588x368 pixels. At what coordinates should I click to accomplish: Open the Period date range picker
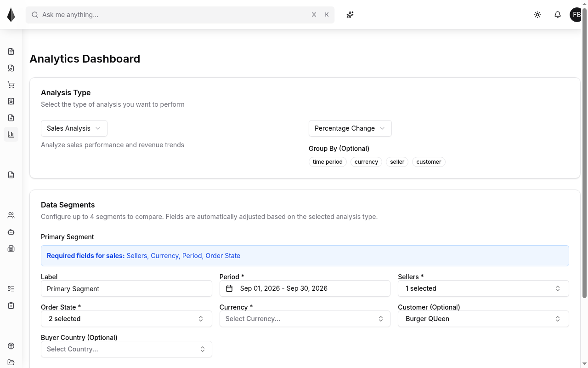pos(305,288)
